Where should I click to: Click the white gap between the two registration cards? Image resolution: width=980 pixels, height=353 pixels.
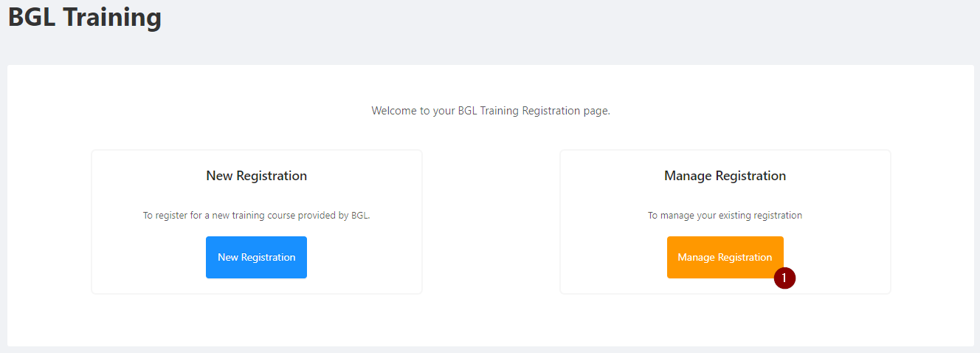[491, 222]
